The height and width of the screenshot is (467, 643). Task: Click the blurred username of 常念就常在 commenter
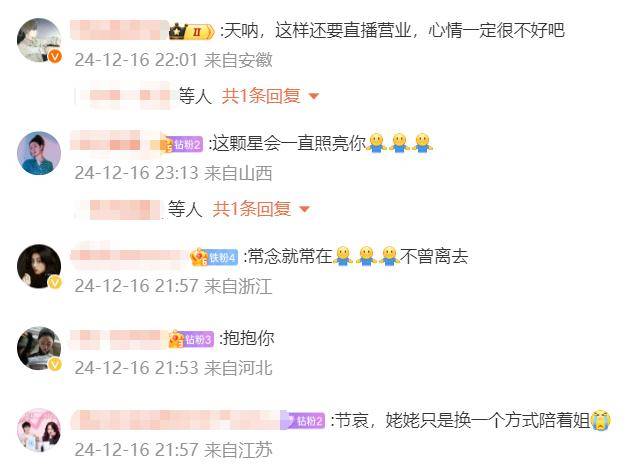129,257
